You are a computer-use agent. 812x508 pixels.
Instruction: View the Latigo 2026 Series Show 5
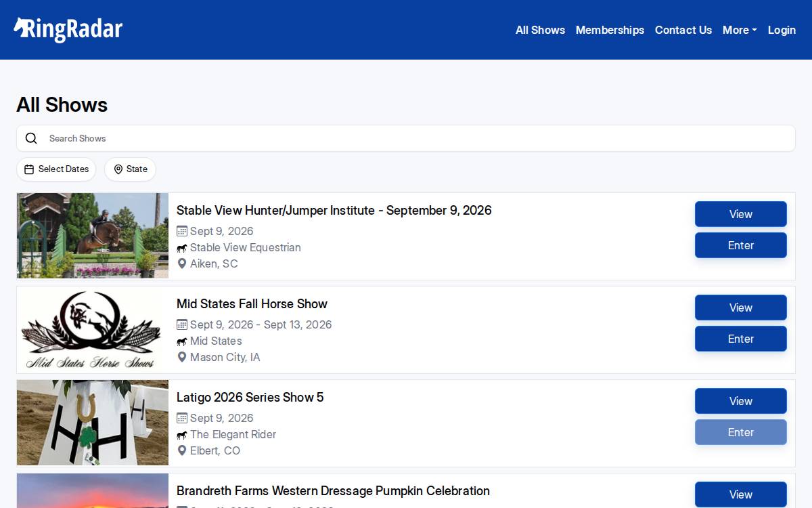click(741, 401)
